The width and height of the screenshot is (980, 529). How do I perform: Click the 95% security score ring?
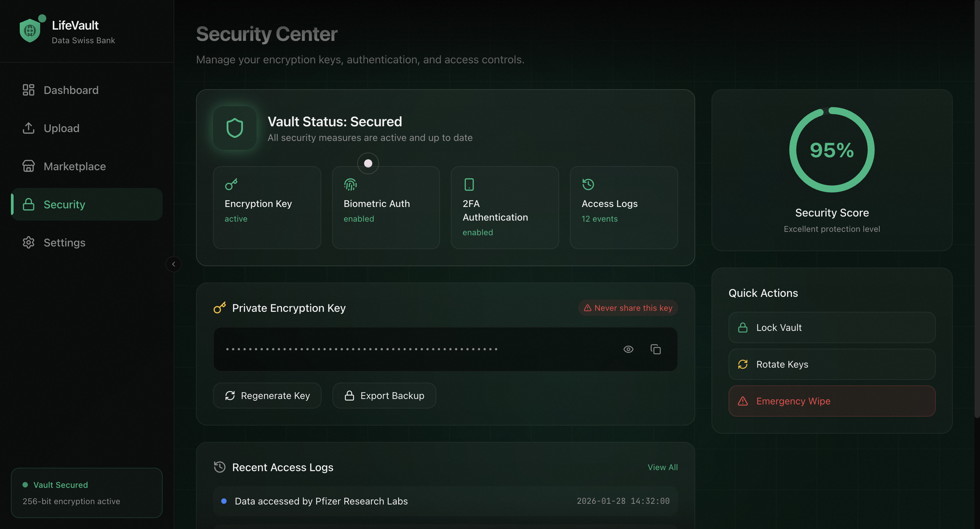(x=832, y=149)
